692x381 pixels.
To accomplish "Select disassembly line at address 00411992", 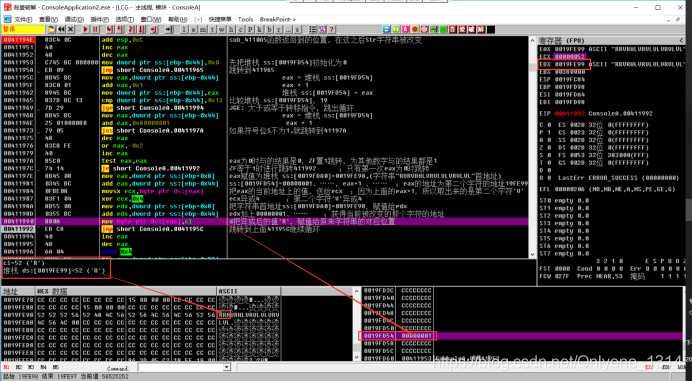I will click(265, 229).
